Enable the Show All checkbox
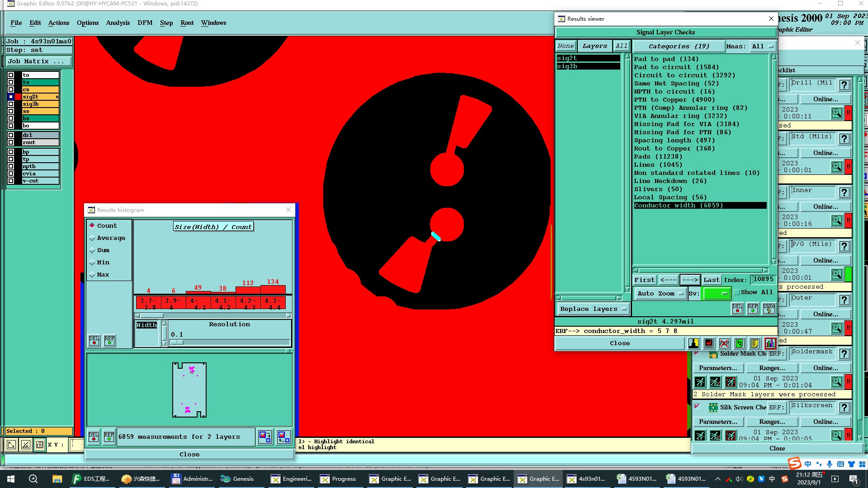This screenshot has width=868, height=488. pyautogui.click(x=737, y=292)
